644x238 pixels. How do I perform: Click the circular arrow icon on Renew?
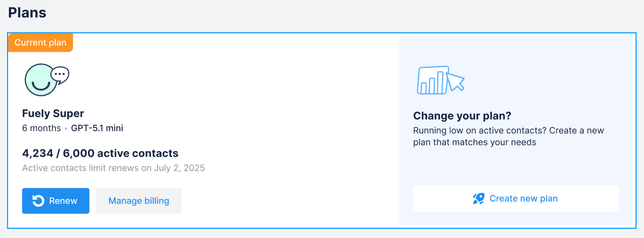[x=38, y=201]
